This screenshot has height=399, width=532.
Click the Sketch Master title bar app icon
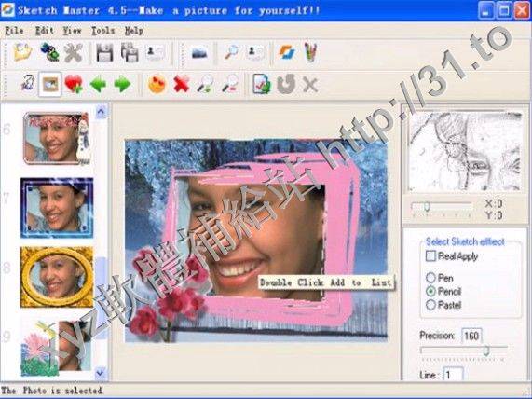(x=7, y=10)
